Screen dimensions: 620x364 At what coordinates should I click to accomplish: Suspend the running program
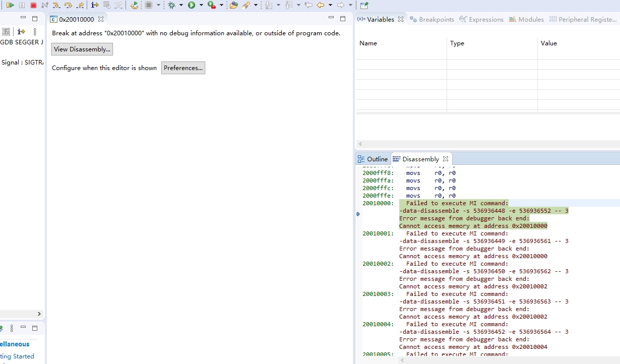(22, 5)
